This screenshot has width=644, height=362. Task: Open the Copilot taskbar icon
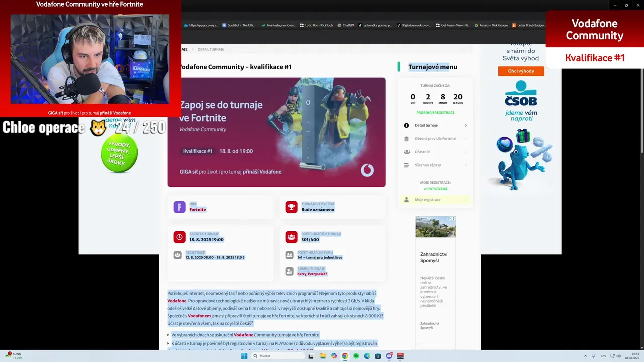tap(334, 356)
